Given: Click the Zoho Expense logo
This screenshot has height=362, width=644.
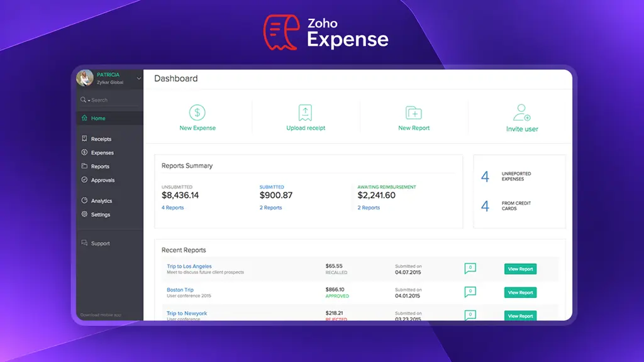Looking at the screenshot, I should (326, 33).
